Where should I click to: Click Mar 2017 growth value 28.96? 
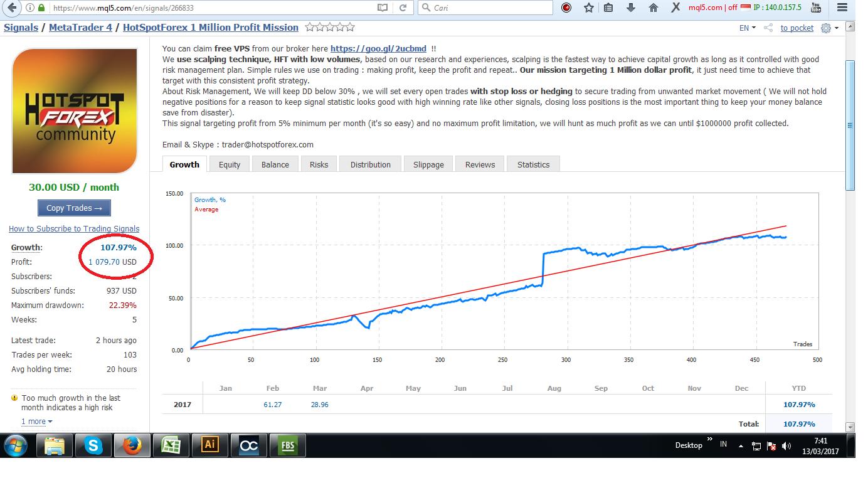320,405
